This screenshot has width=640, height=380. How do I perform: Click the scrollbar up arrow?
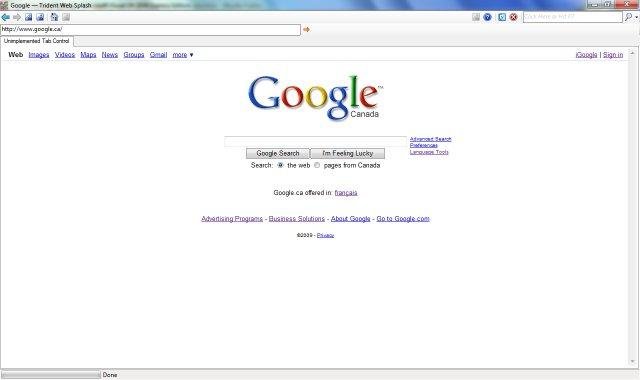click(x=633, y=53)
